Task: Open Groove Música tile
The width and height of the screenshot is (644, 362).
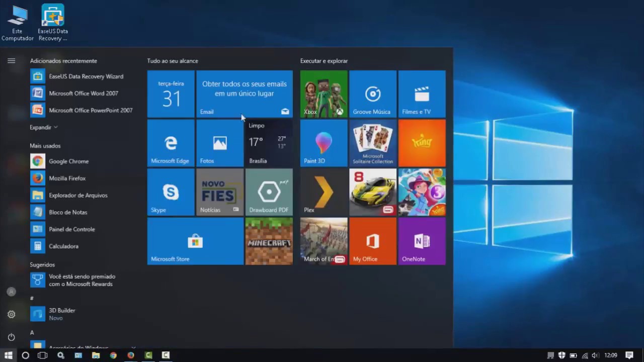Action: point(373,94)
